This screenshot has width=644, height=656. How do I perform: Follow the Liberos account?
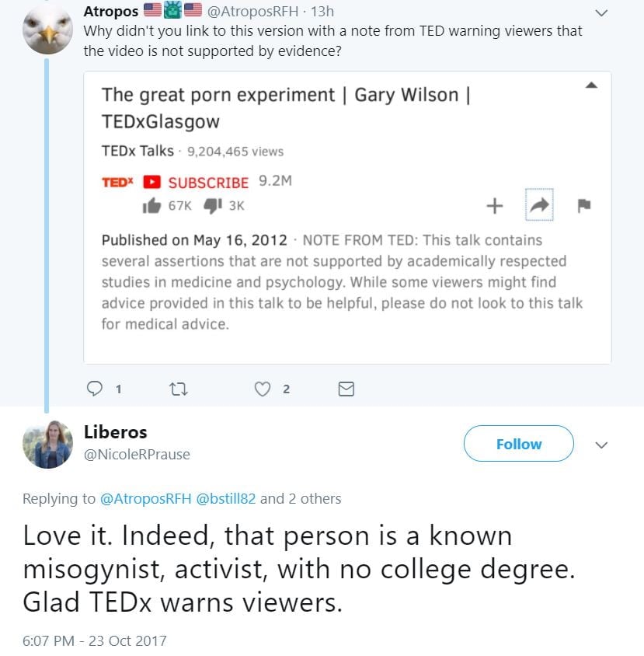(x=518, y=444)
